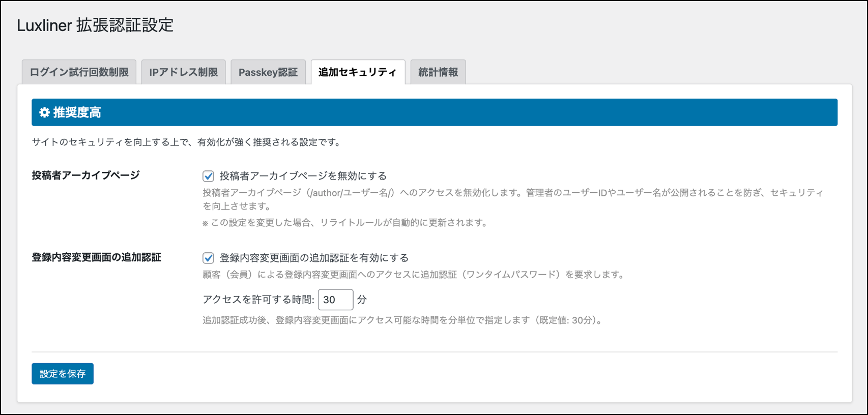Go to the 統計情報 tab
868x415 pixels.
[x=438, y=72]
